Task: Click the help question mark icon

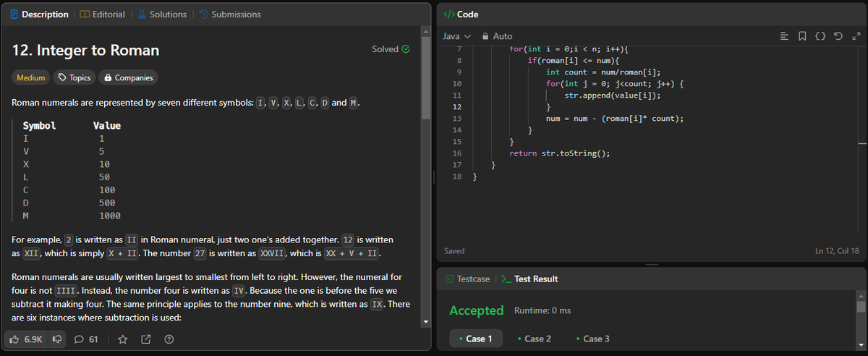Action: click(168, 339)
